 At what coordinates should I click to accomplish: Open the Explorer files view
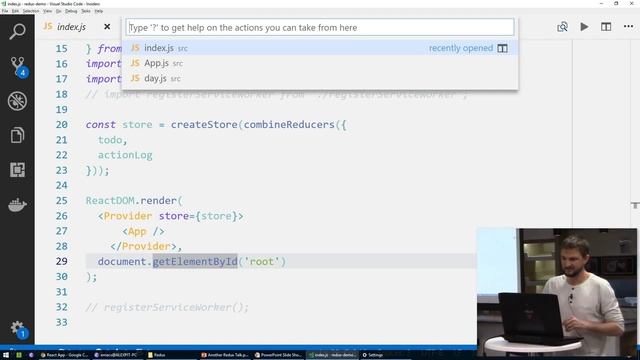tap(17, 135)
